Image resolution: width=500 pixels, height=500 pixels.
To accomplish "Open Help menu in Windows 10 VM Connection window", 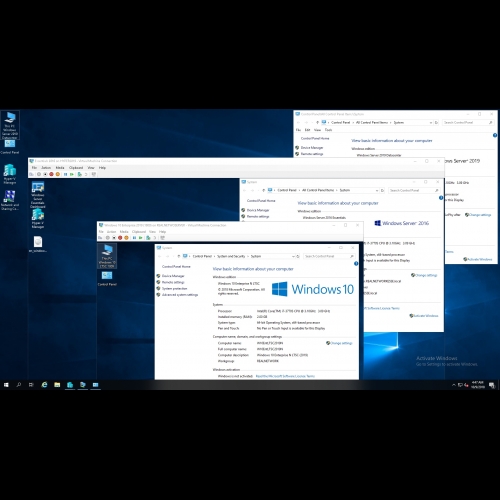I will [162, 232].
